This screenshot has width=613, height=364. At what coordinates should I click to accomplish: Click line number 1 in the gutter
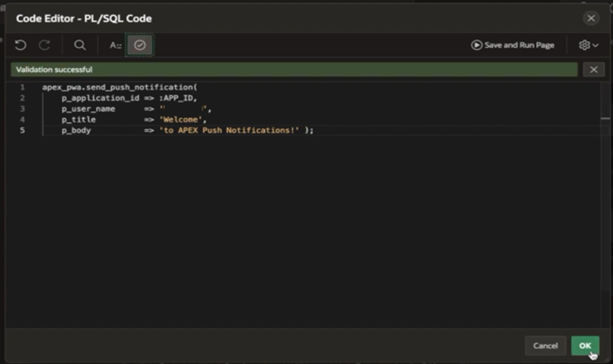tap(22, 87)
